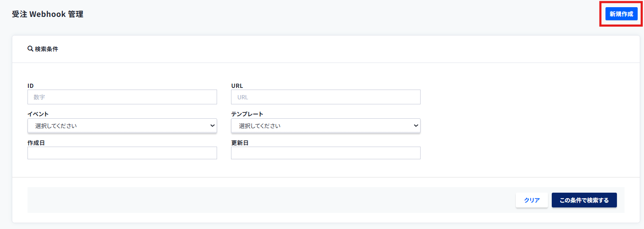Screen dimensions: 644x229
Task: Click the chevron arrow of イベント select
Action: [212, 125]
